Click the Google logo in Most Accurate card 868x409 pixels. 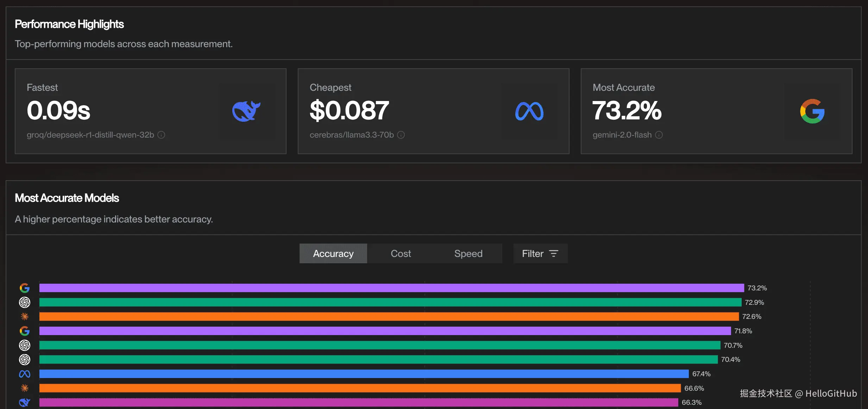point(812,111)
